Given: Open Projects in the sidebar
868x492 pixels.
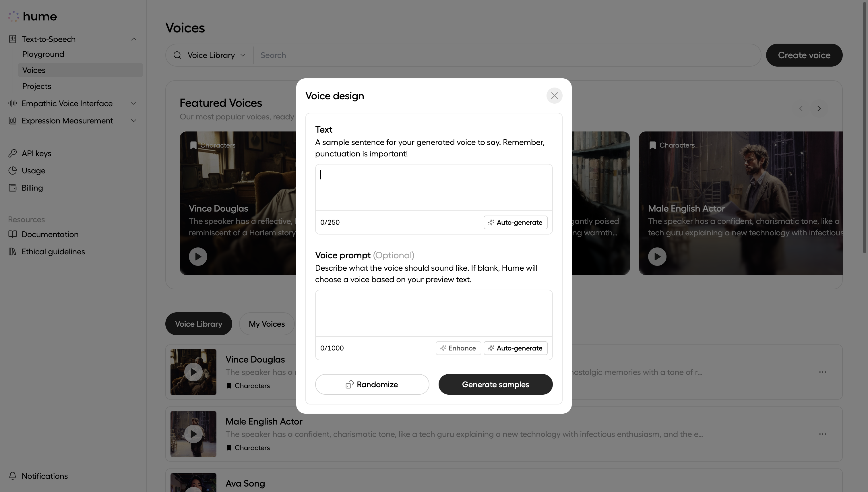Looking at the screenshot, I should pyautogui.click(x=36, y=86).
